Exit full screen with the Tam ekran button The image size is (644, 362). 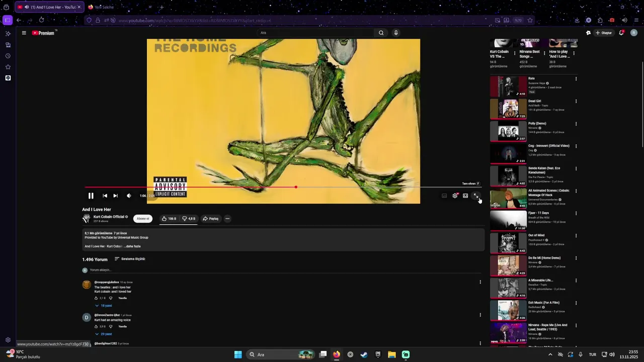(x=476, y=196)
